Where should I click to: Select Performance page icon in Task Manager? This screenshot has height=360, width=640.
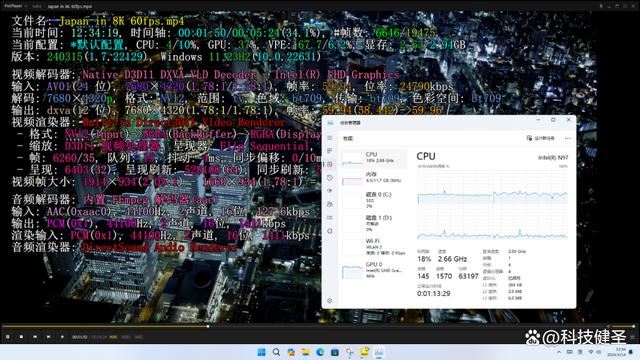330,164
